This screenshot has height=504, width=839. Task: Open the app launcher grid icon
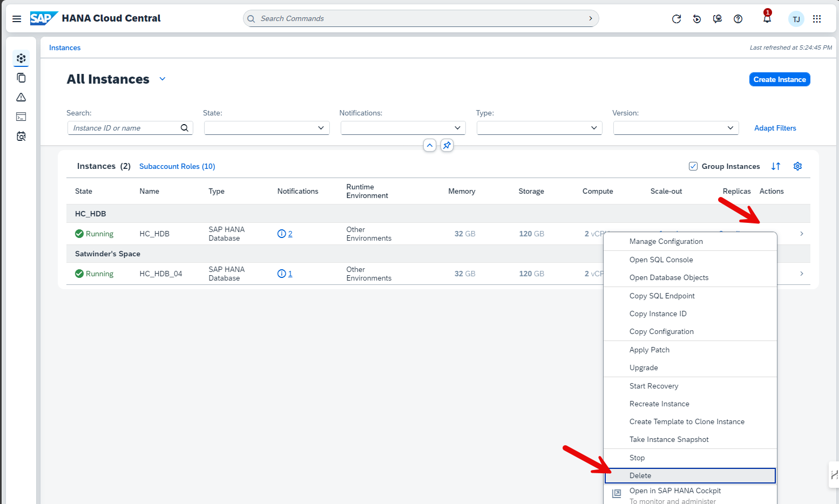point(817,19)
